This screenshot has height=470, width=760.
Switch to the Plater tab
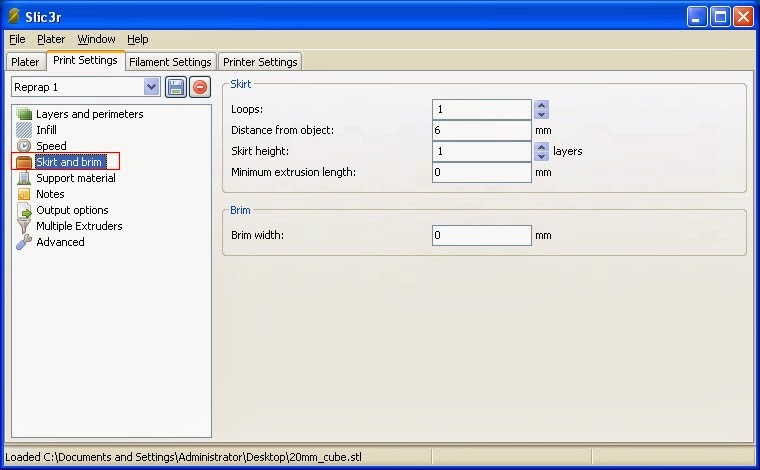(x=25, y=62)
